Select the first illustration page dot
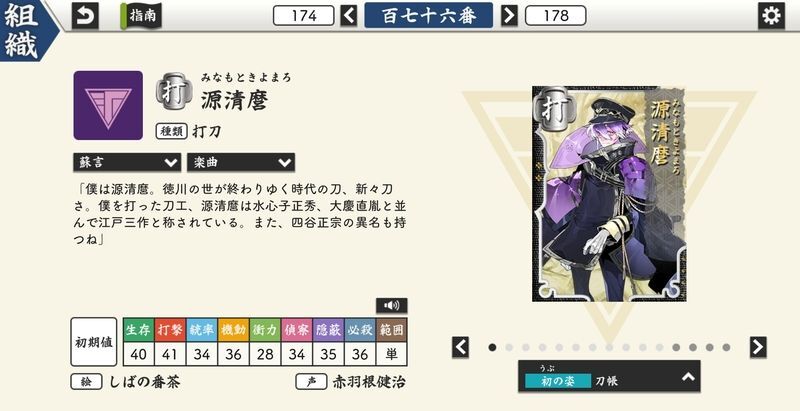Viewport: 800px width, 411px height. point(492,347)
